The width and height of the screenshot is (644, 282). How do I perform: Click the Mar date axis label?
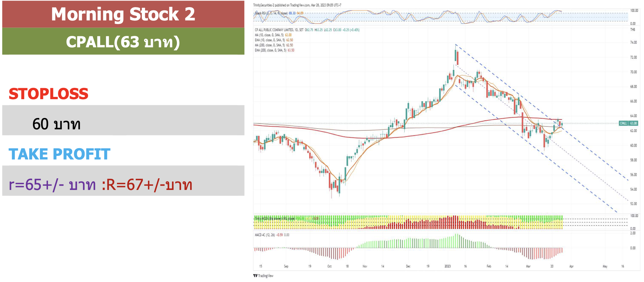pos(528,266)
